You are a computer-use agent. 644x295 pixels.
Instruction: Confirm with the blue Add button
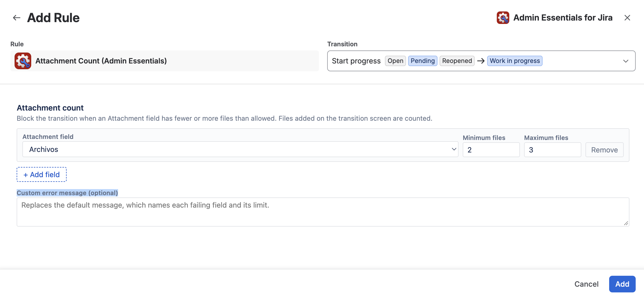pos(622,284)
